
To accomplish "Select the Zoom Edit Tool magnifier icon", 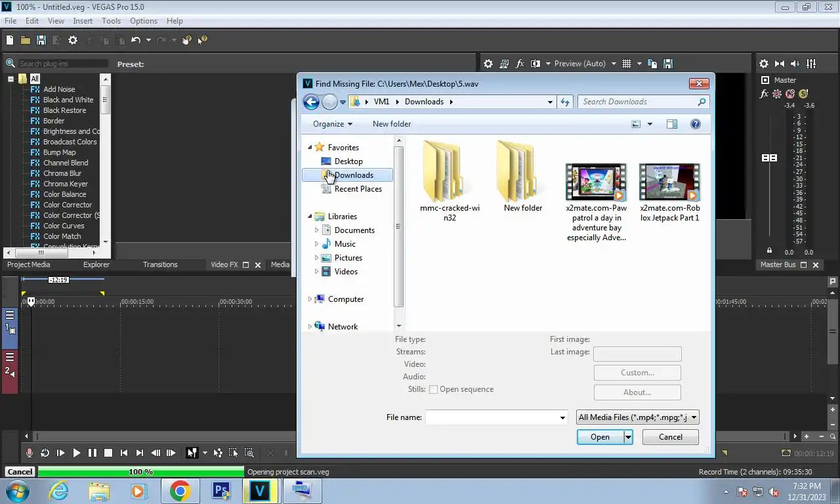I will click(249, 453).
